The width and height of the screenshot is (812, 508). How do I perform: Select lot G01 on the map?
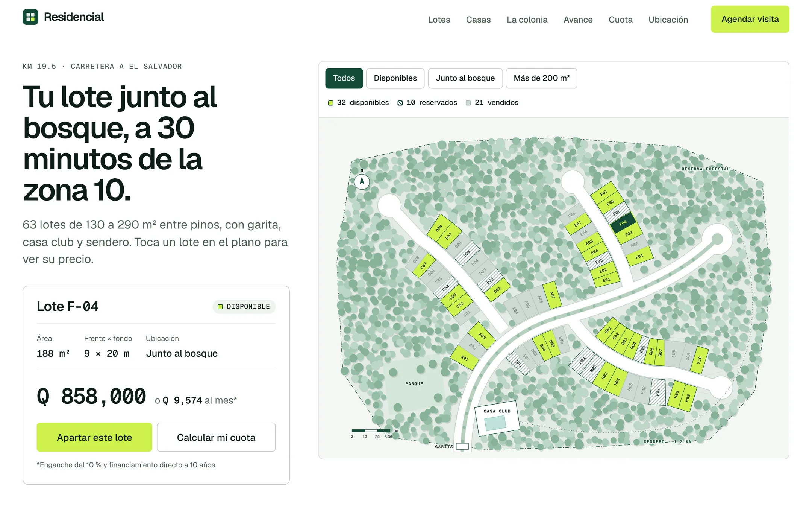pos(607,330)
